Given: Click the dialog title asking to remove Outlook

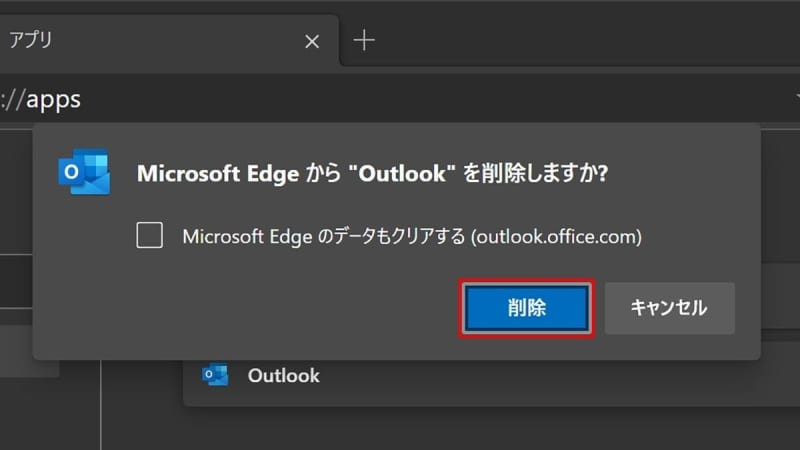Looking at the screenshot, I should tap(372, 173).
